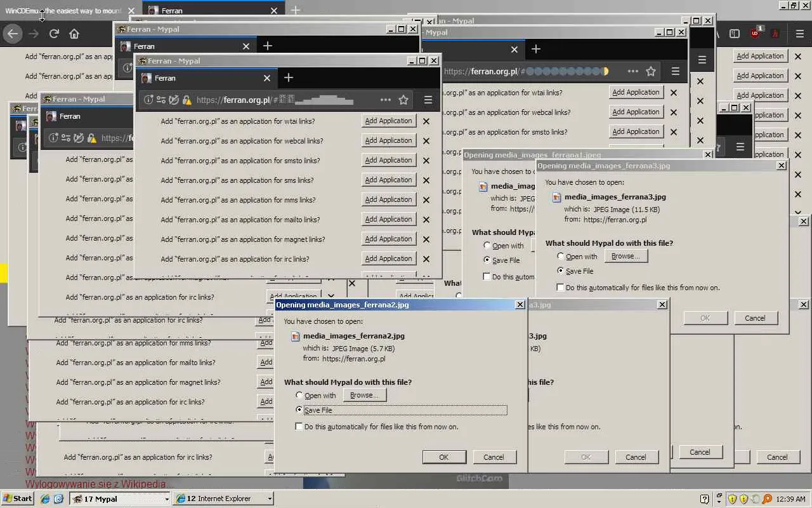Expand the 17 Mypal taskbar group arrow

click(167, 499)
